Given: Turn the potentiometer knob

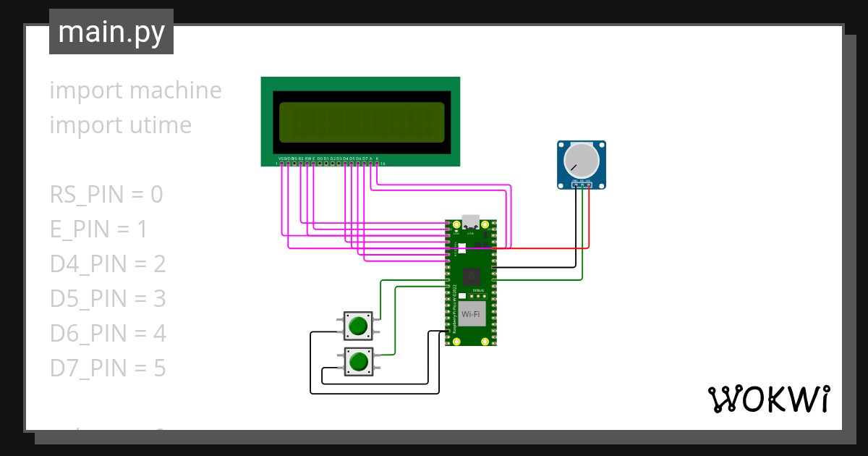Looking at the screenshot, I should (582, 161).
